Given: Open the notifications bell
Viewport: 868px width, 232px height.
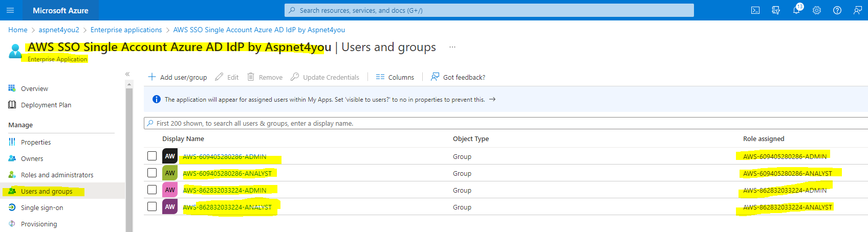Looking at the screenshot, I should tap(796, 10).
